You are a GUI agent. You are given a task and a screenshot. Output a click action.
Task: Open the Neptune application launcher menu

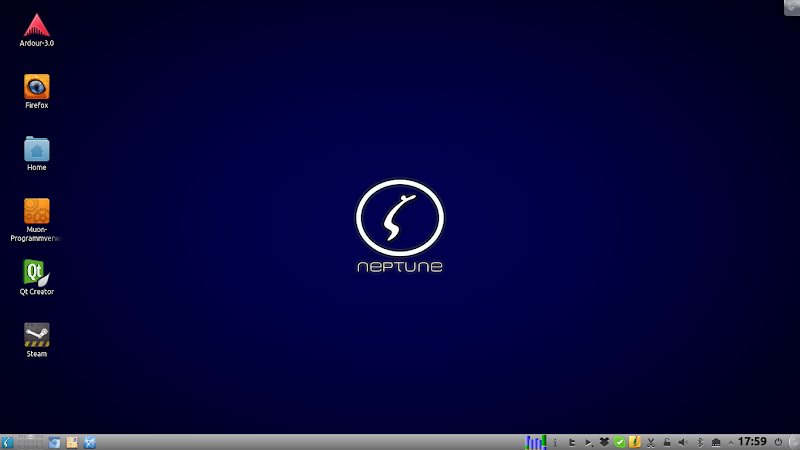(7, 441)
